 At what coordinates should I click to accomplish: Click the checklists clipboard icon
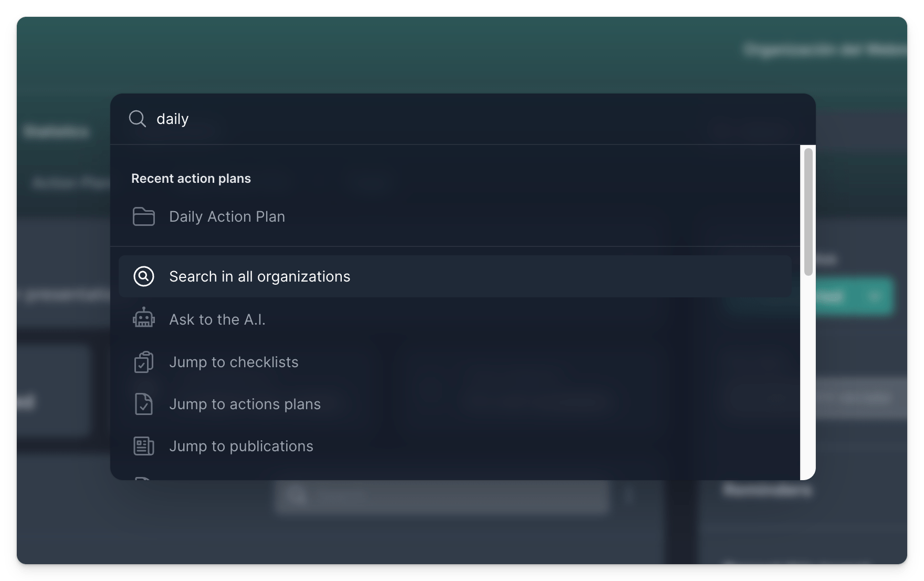click(x=143, y=362)
